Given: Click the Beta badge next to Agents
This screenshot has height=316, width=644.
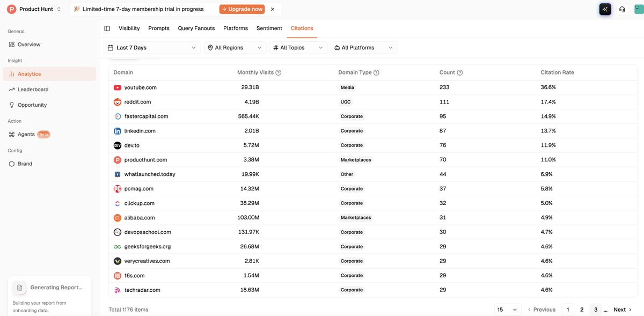Looking at the screenshot, I should [x=43, y=135].
